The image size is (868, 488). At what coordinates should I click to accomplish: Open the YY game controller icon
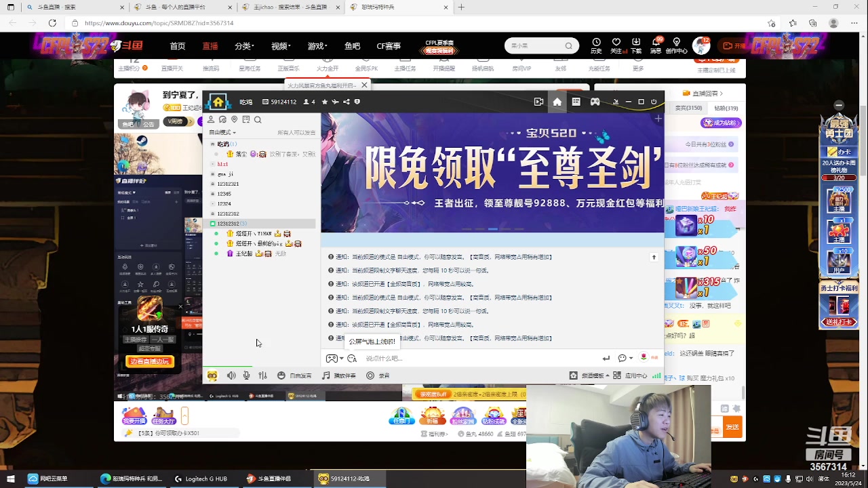coord(595,102)
